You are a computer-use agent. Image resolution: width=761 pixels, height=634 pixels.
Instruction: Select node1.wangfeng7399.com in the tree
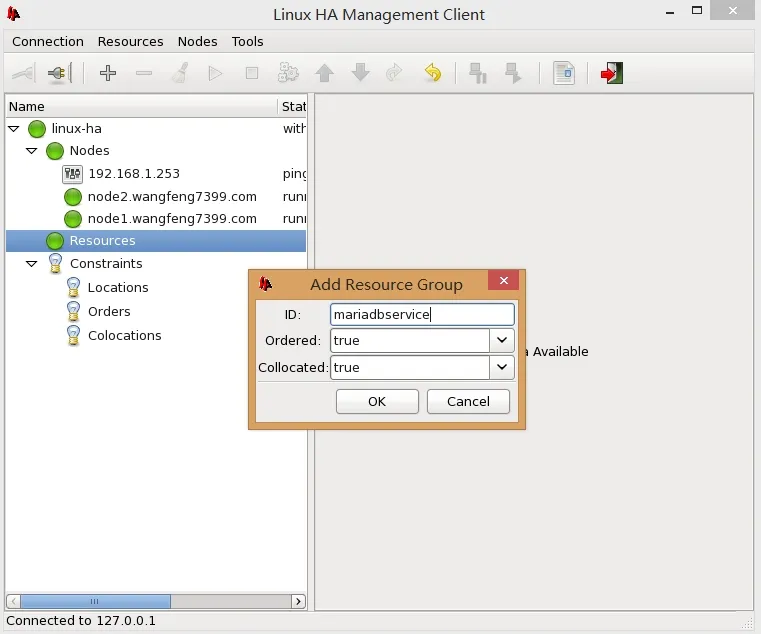(172, 219)
